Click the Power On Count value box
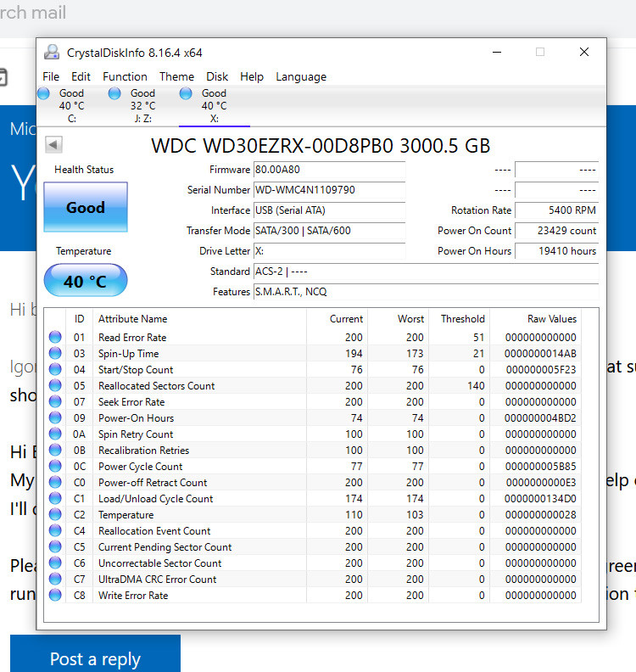Screen dimensions: 636x672 click(x=556, y=231)
